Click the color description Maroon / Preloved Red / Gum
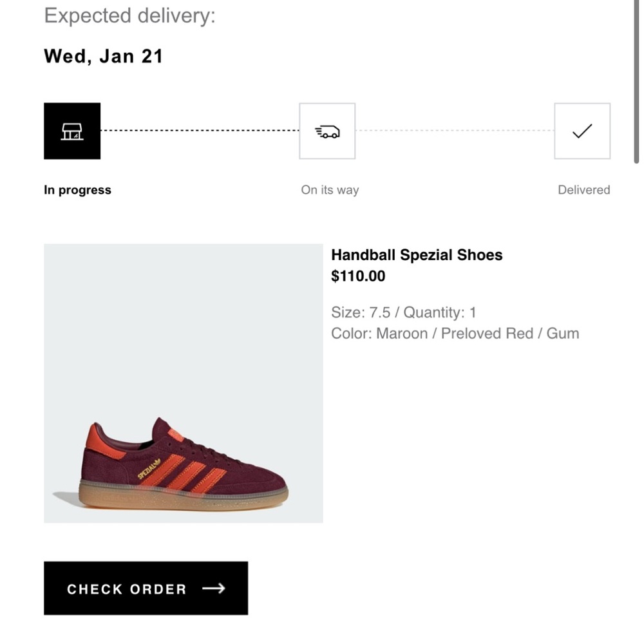Screen dimensions: 644x644 (455, 333)
